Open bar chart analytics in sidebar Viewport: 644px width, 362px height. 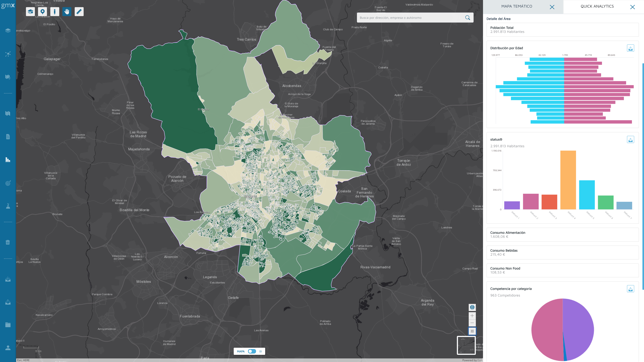click(x=8, y=160)
